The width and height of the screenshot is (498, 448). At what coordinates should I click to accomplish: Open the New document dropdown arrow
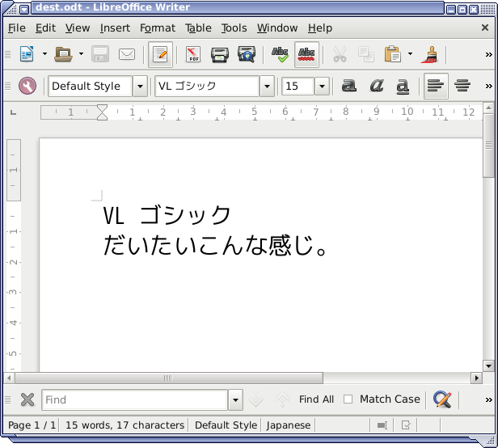point(44,54)
